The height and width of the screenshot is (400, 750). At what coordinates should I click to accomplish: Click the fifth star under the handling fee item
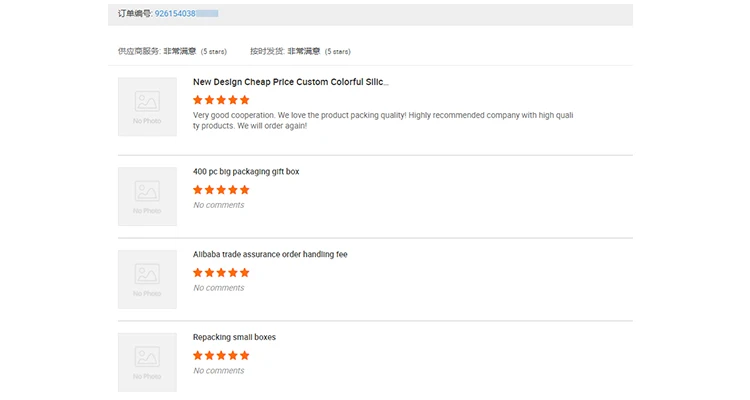coord(245,272)
